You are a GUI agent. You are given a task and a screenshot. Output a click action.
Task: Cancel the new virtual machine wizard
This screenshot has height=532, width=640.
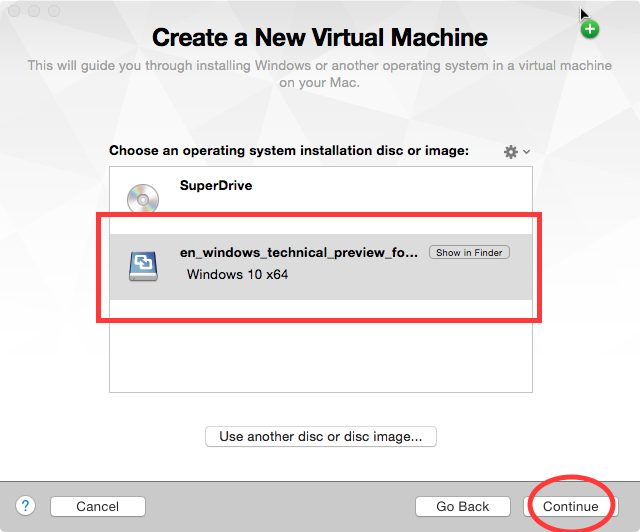click(98, 506)
